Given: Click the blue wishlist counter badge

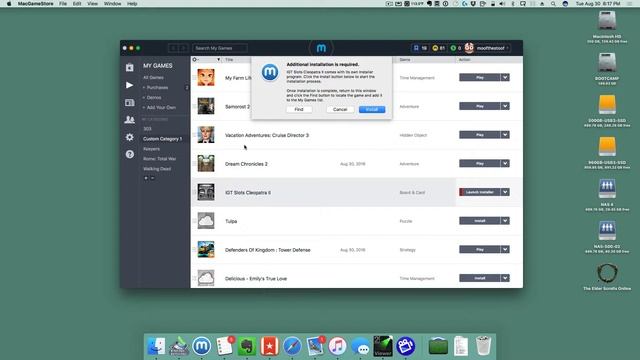Looking at the screenshot, I should point(420,48).
